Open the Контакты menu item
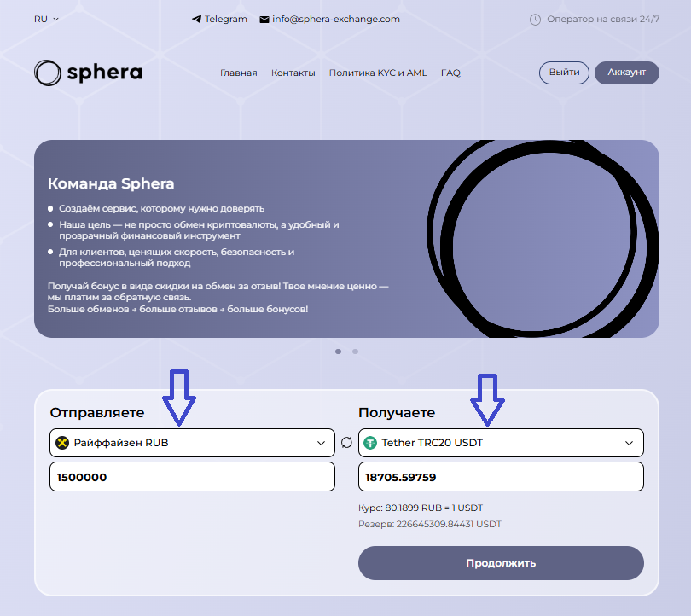This screenshot has width=691, height=616. pos(293,73)
